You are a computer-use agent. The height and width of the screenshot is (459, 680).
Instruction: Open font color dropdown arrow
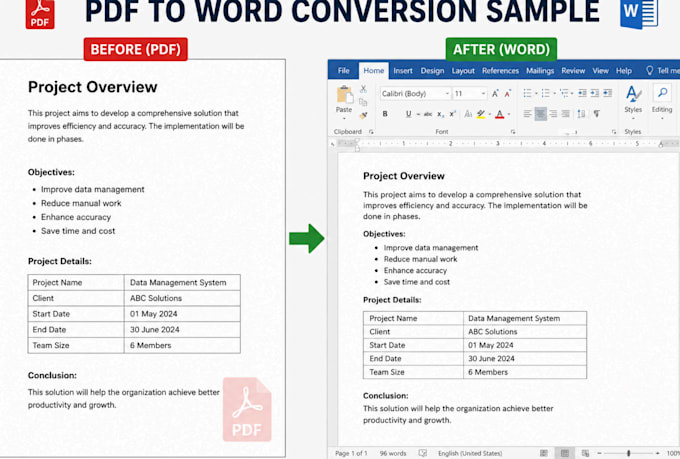coord(509,115)
